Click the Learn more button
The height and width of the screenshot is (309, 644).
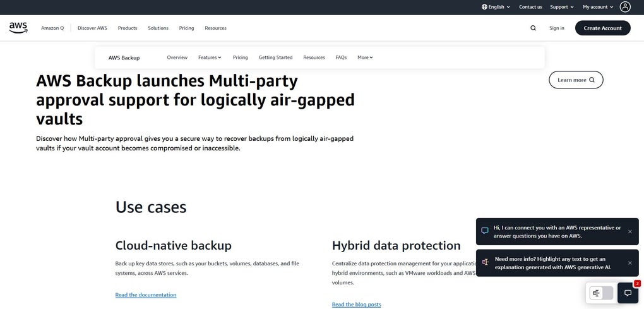pyautogui.click(x=576, y=80)
